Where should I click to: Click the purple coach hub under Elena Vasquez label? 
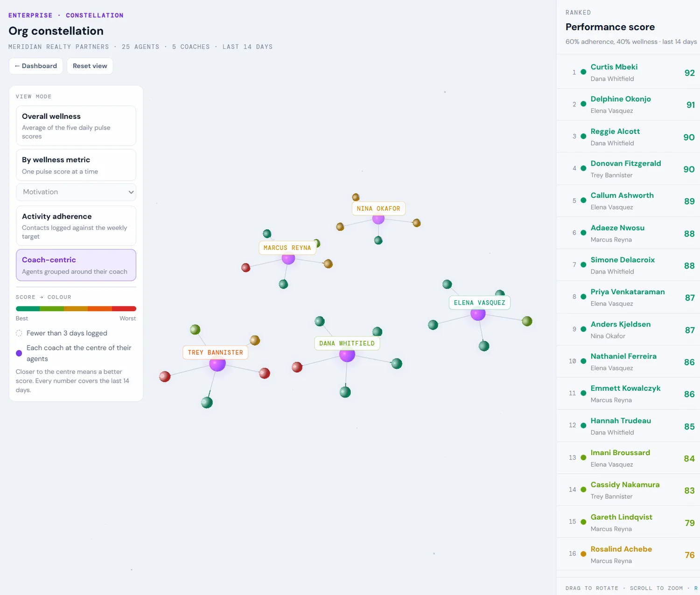tap(478, 314)
